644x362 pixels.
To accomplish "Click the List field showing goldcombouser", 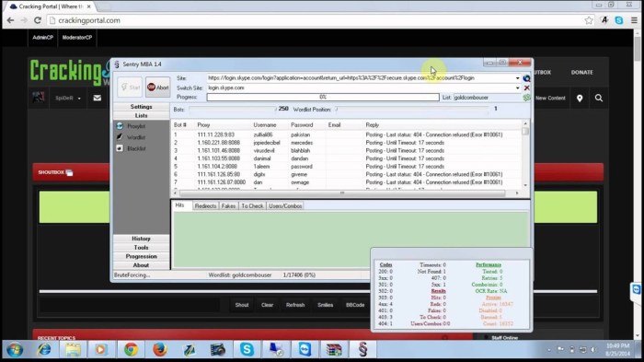I will [488, 98].
